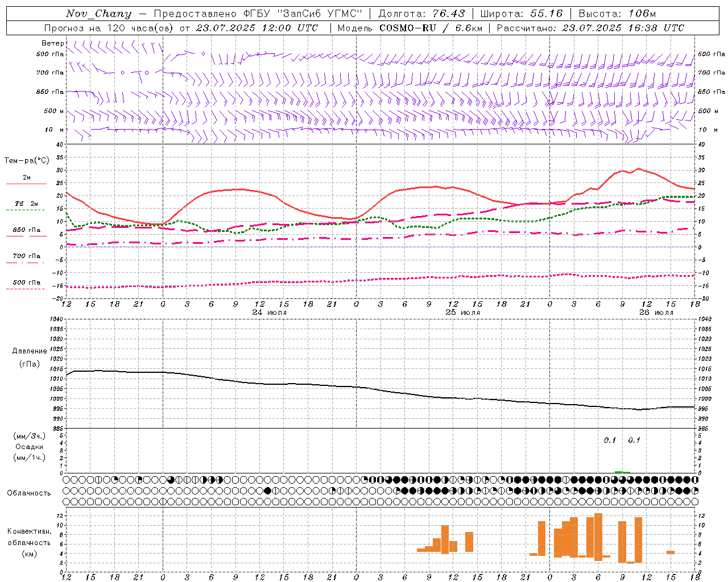Select the Тем-ра(°C) temperature panel label
The image size is (728, 582).
point(27,161)
